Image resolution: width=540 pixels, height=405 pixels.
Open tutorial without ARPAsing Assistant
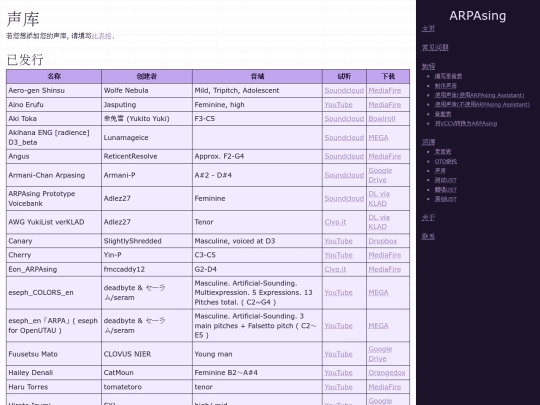tap(482, 104)
